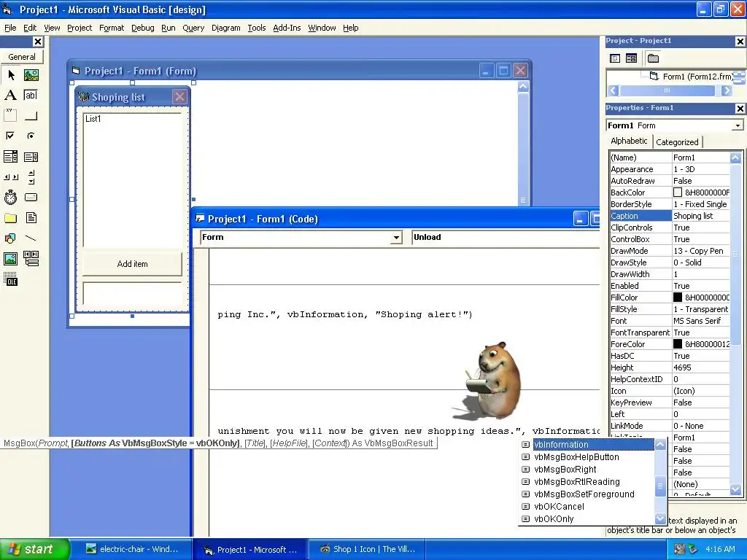Viewport: 747px width, 560px height.
Task: Click View Object icon in Project panel
Action: coord(631,58)
